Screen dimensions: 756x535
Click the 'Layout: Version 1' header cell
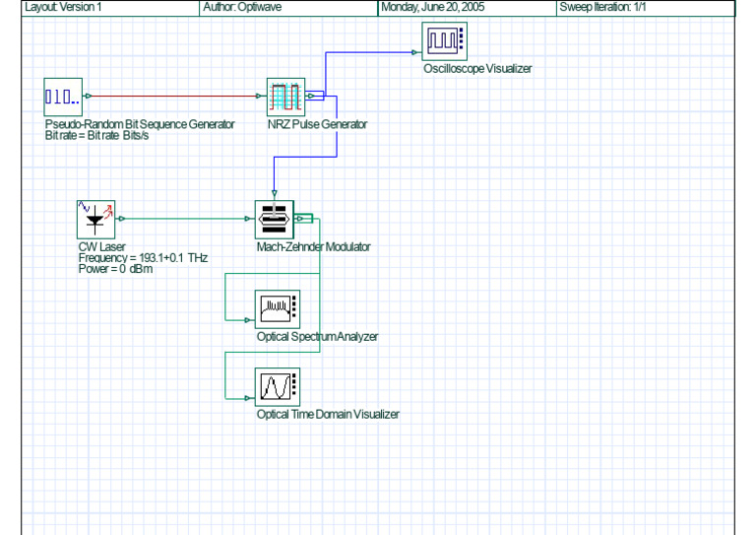[110, 7]
